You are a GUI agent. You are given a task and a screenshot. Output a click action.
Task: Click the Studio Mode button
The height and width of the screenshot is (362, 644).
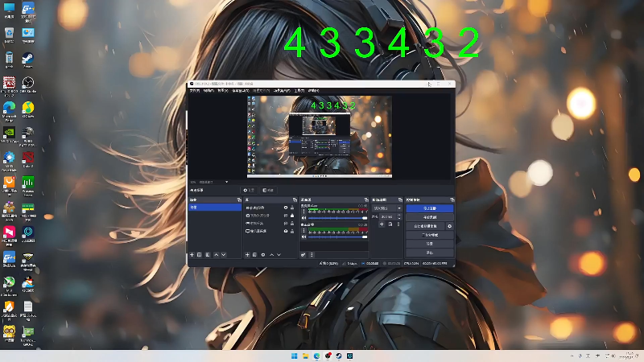pos(430,235)
